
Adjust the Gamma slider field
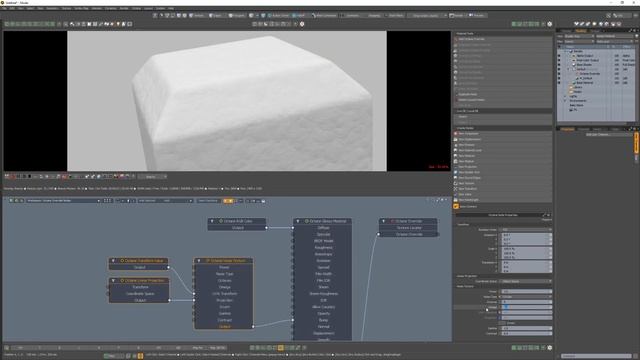[x=526, y=328]
